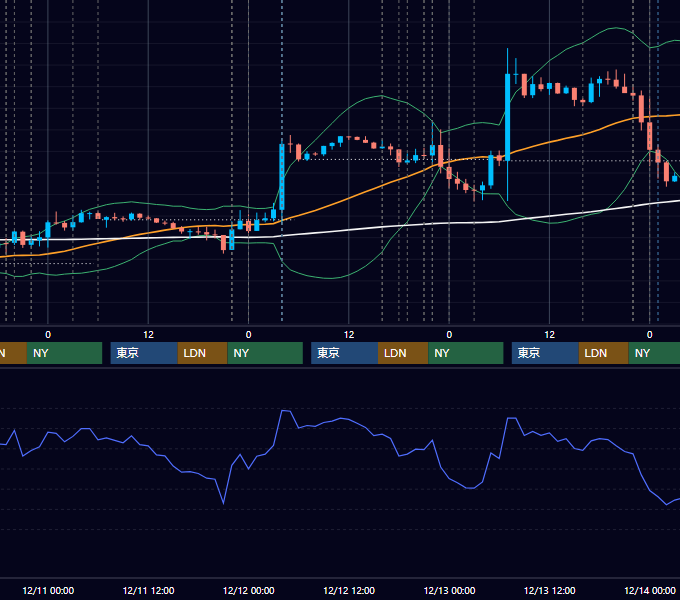Click the hour label 12 above 12/11 12:00
680x600 pixels.
(148, 335)
